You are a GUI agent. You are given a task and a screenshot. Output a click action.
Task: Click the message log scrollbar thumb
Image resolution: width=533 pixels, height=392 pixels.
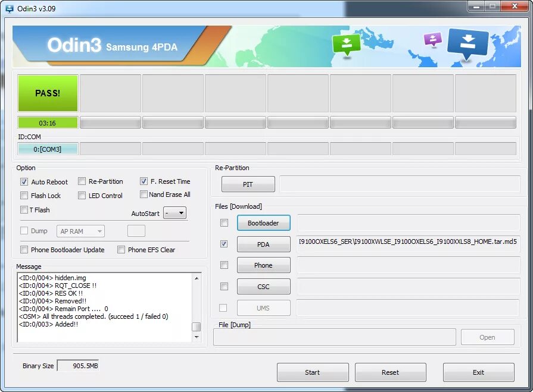[x=196, y=327]
